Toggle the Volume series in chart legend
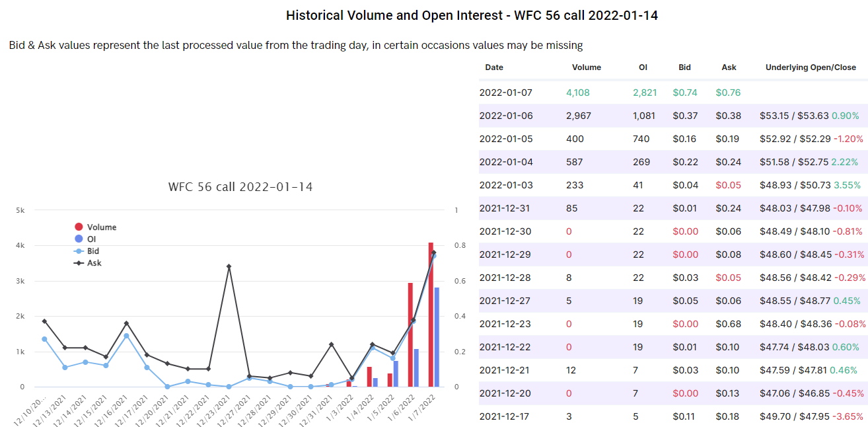 [96, 227]
